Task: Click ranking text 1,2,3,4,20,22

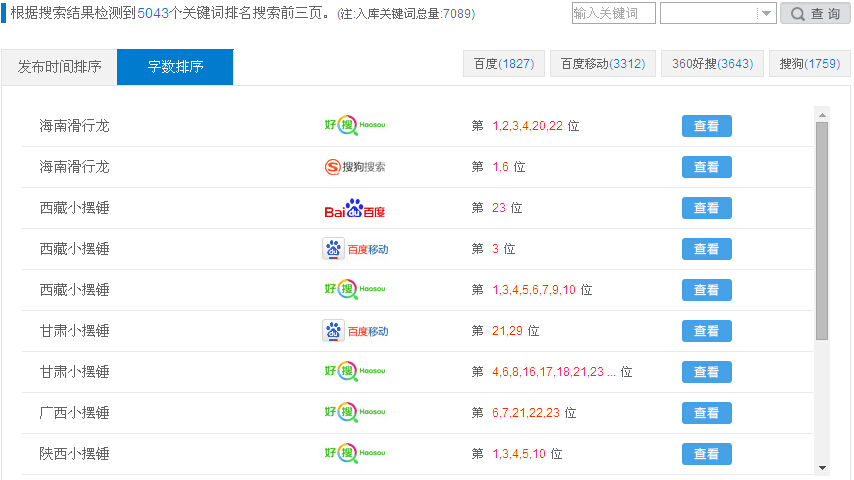Action: [527, 126]
